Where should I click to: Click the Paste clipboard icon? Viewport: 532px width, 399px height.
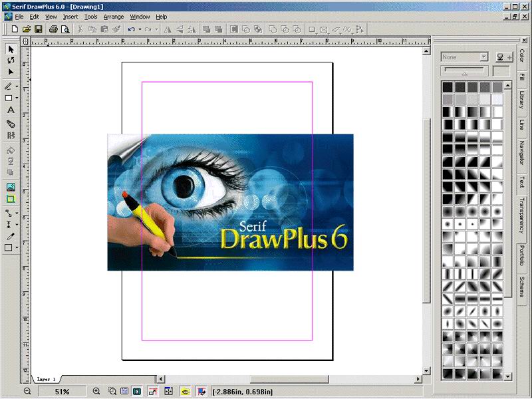pos(104,29)
